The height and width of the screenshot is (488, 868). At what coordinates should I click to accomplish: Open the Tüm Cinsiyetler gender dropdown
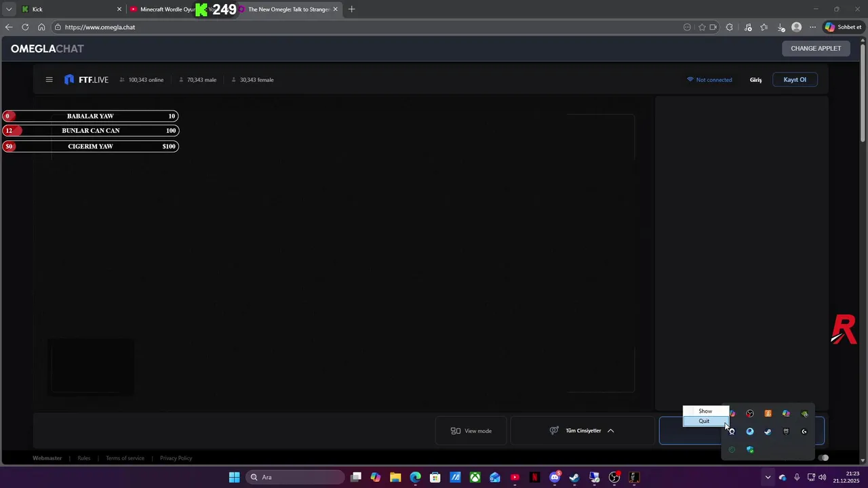(x=583, y=431)
